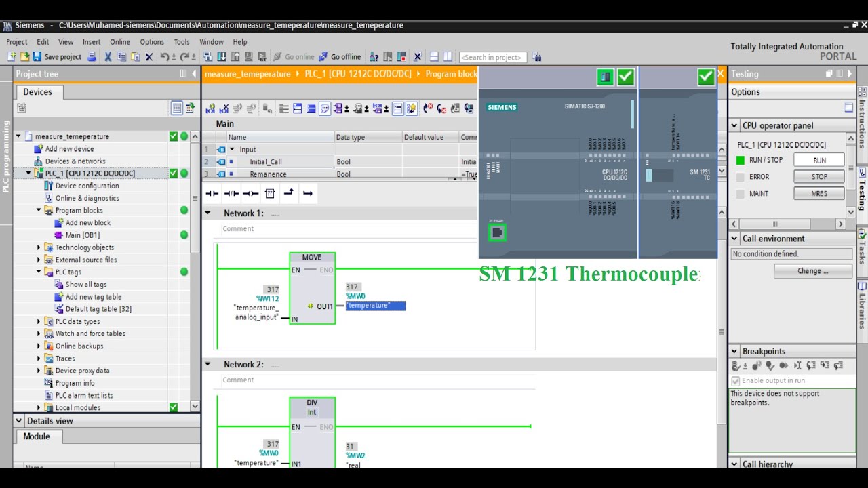Click inside the Search in project field

coord(493,58)
